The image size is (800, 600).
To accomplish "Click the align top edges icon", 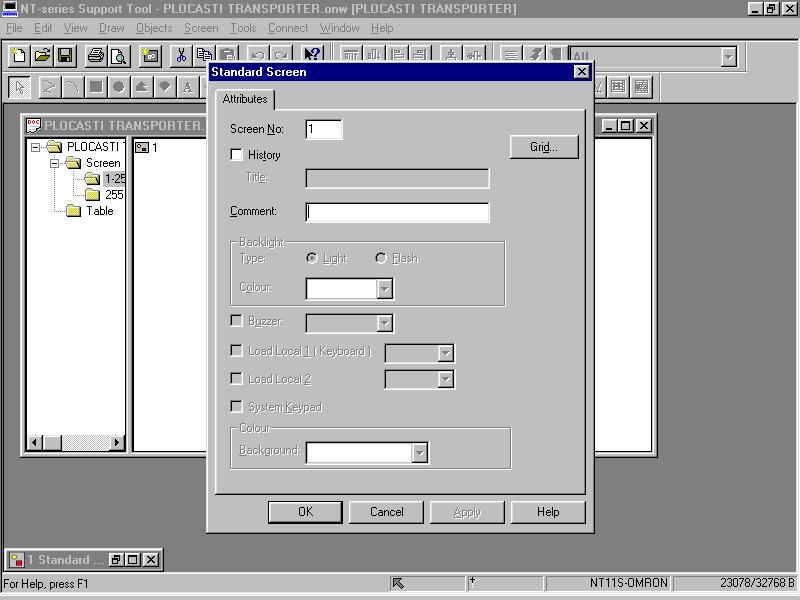I will tap(351, 54).
